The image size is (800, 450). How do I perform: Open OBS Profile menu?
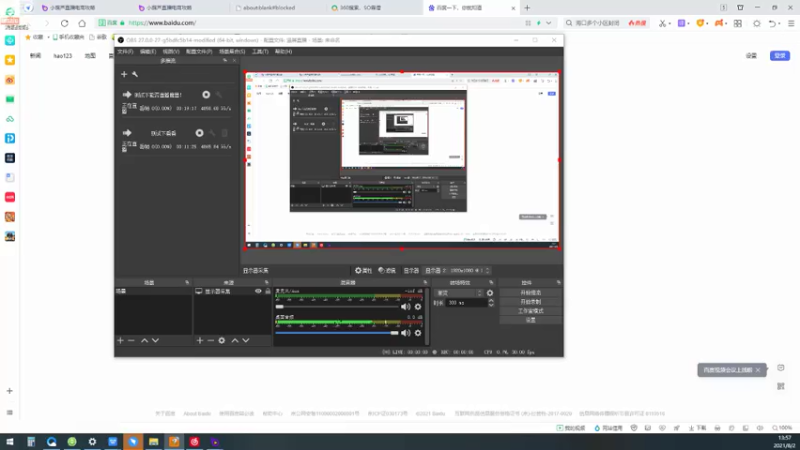tap(199, 52)
